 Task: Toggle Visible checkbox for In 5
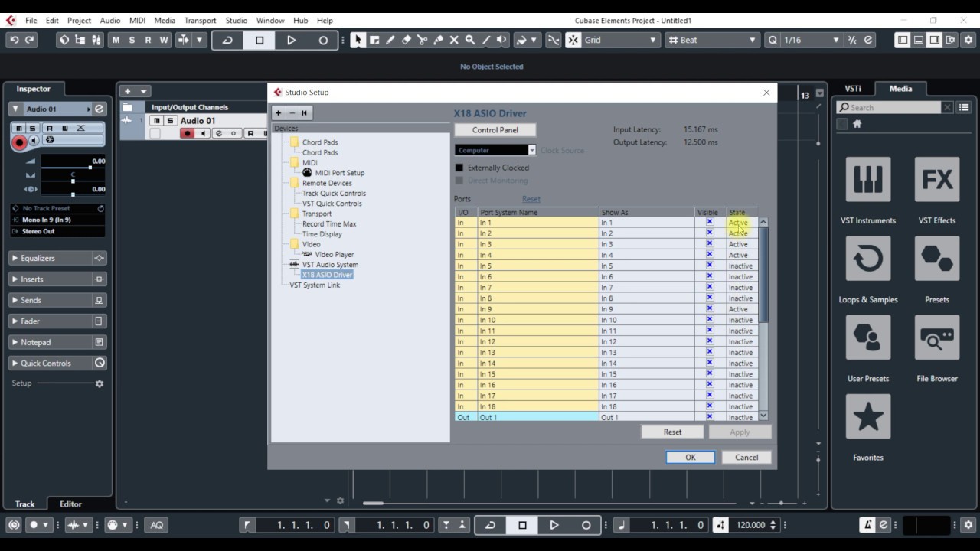[x=709, y=266]
